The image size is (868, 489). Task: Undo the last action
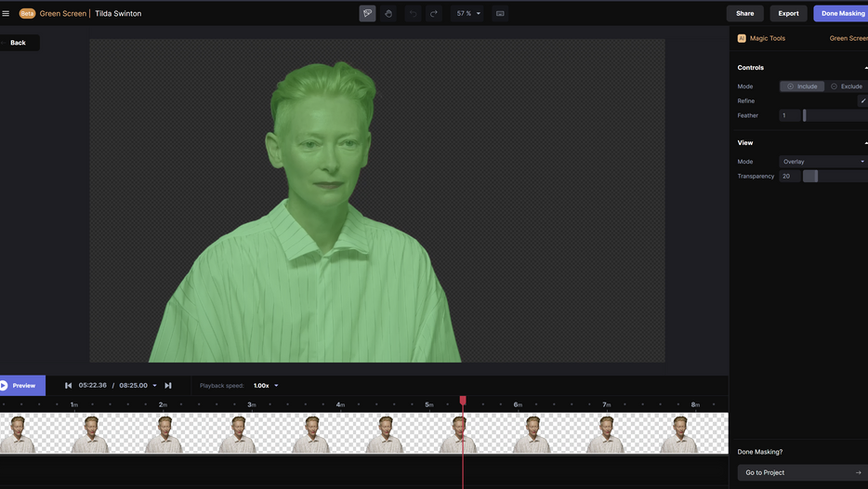point(413,14)
